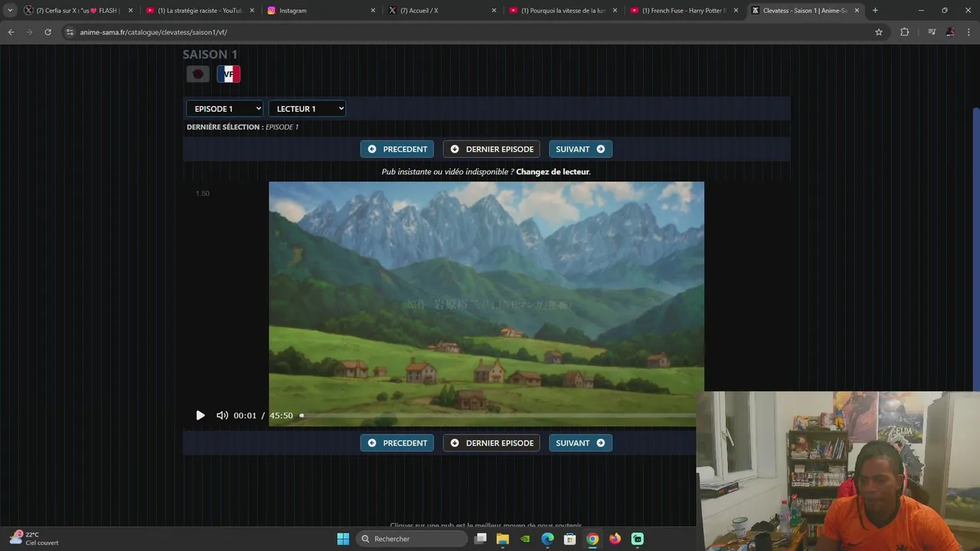Viewport: 980px width, 551px height.
Task: Open Chrome media controls icon
Action: coord(931,32)
